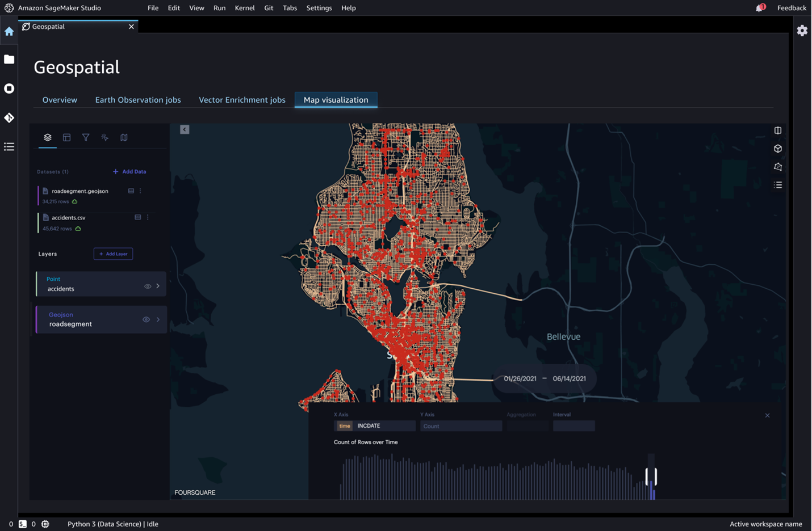Image resolution: width=812 pixels, height=531 pixels.
Task: Toggle 3D map view cube icon
Action: coord(778,149)
